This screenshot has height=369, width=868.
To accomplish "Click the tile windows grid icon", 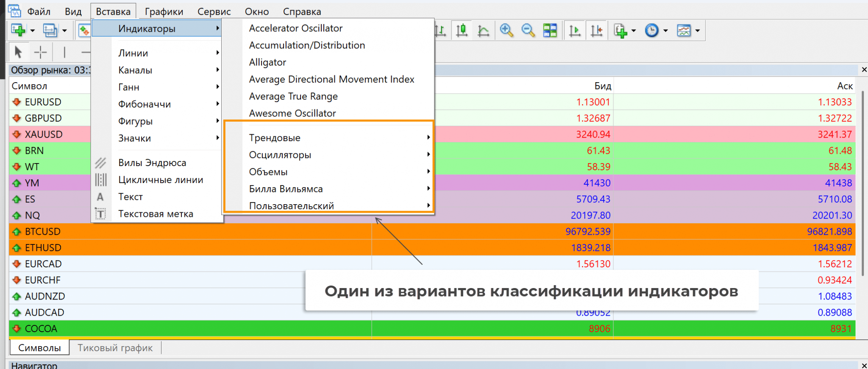I will coord(550,31).
